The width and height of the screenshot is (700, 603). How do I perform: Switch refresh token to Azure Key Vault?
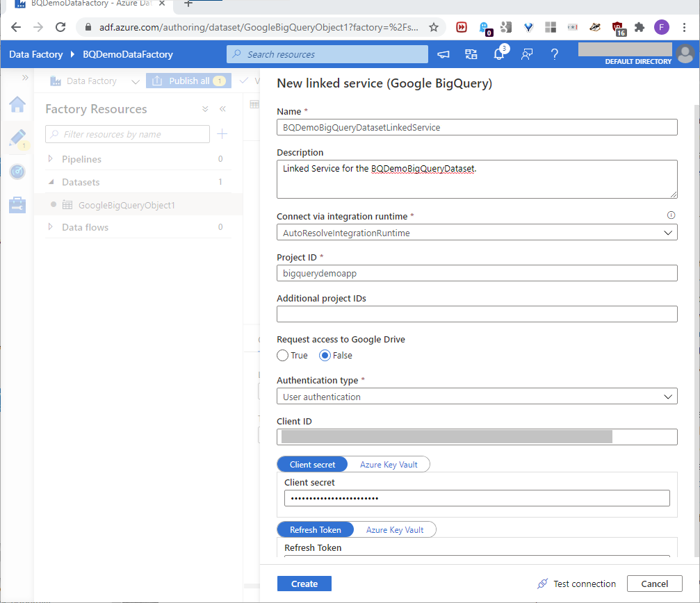(x=395, y=529)
